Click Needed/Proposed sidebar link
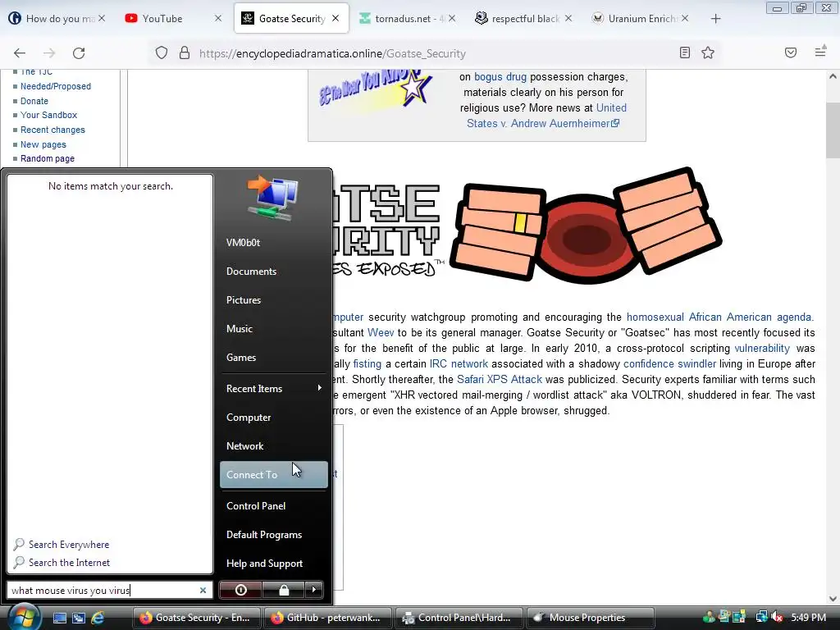Viewport: 840px width, 630px height. click(55, 86)
